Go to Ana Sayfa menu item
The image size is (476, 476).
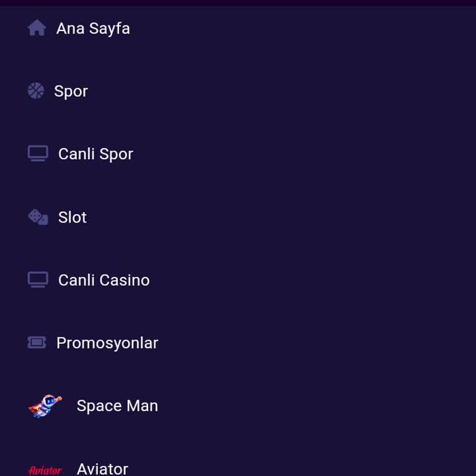93,29
